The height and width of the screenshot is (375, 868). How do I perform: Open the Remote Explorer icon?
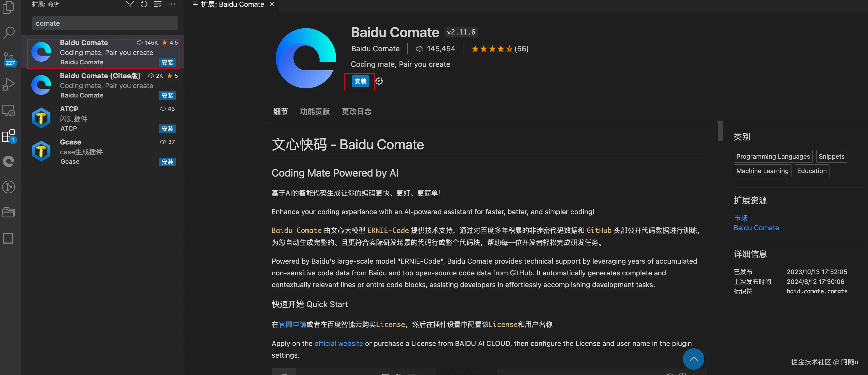point(9,110)
